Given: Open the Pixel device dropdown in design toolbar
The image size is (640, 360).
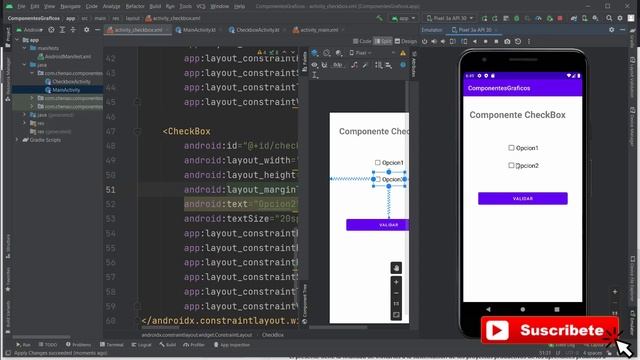Looking at the screenshot, I should pos(360,53).
